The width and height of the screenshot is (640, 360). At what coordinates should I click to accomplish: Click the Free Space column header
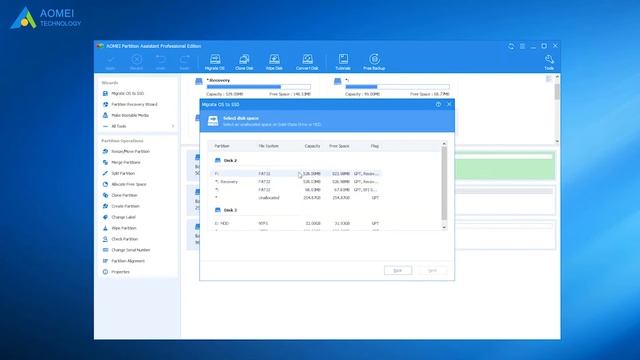pos(339,146)
